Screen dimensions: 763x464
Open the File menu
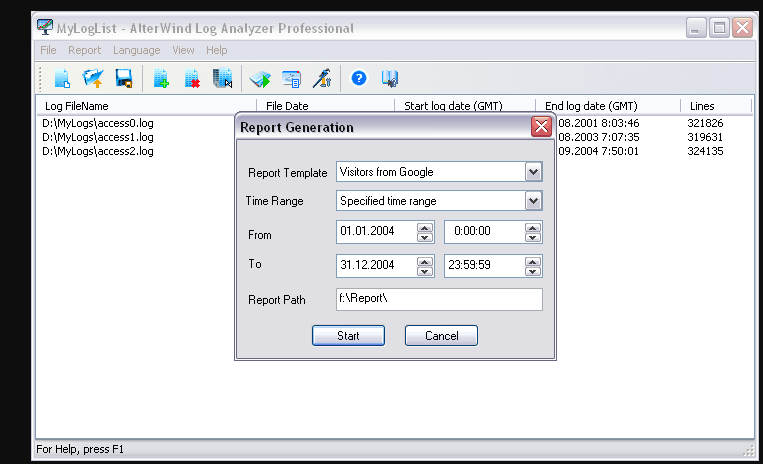tap(48, 50)
